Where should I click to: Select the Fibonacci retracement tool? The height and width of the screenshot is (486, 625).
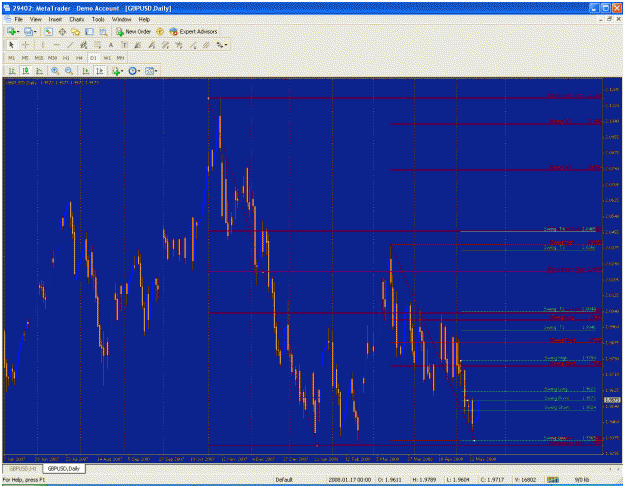97,45
